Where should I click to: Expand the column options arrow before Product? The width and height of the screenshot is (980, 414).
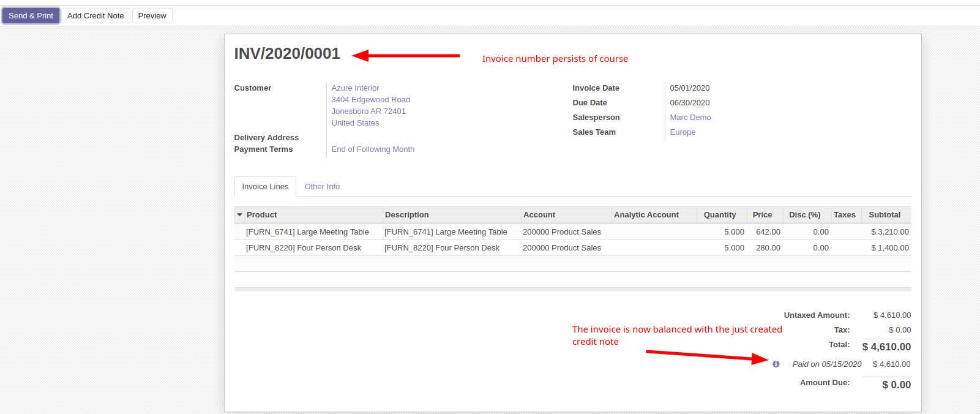coord(239,215)
